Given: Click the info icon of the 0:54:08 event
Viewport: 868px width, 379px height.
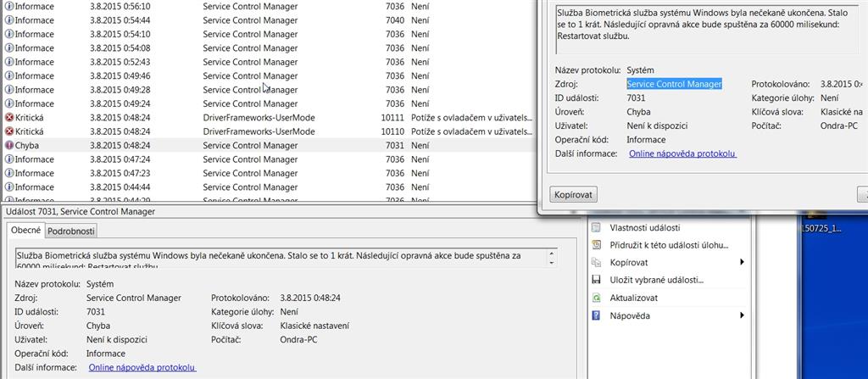Looking at the screenshot, I should 8,48.
